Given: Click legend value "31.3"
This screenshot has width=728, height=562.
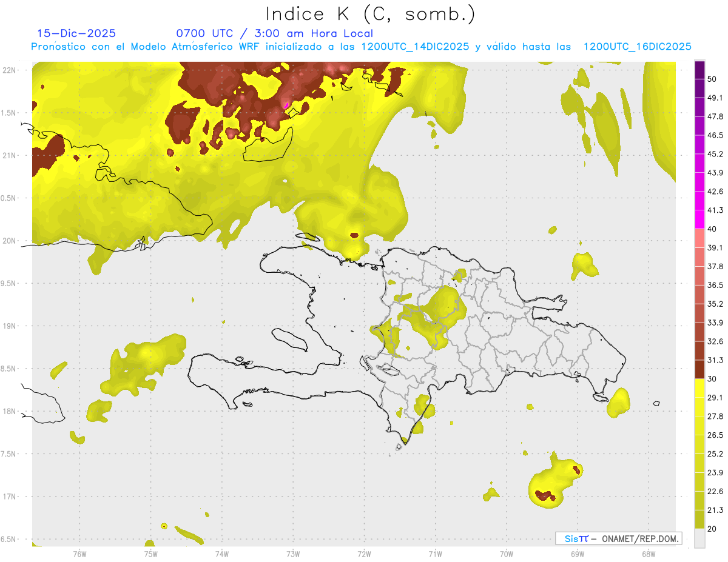Looking at the screenshot, I should (715, 360).
